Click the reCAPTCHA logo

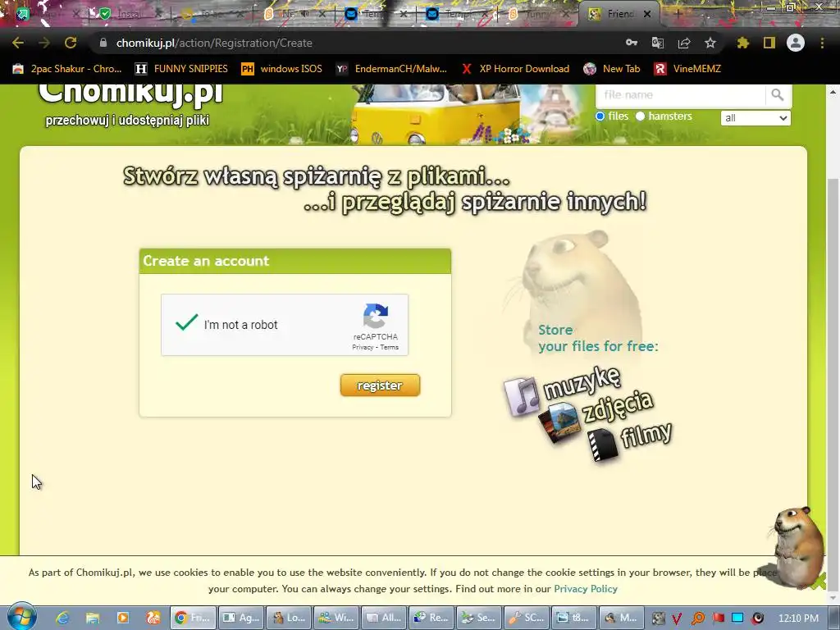376,316
